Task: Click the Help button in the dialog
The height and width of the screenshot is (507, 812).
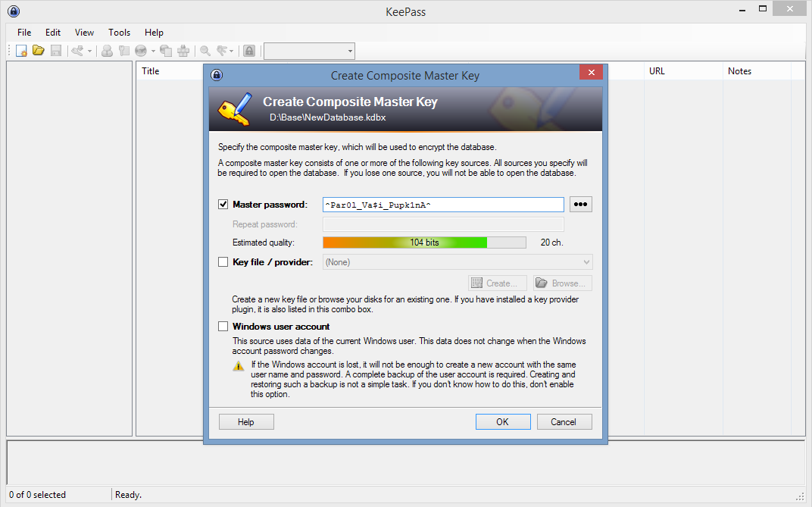Action: pyautogui.click(x=245, y=421)
